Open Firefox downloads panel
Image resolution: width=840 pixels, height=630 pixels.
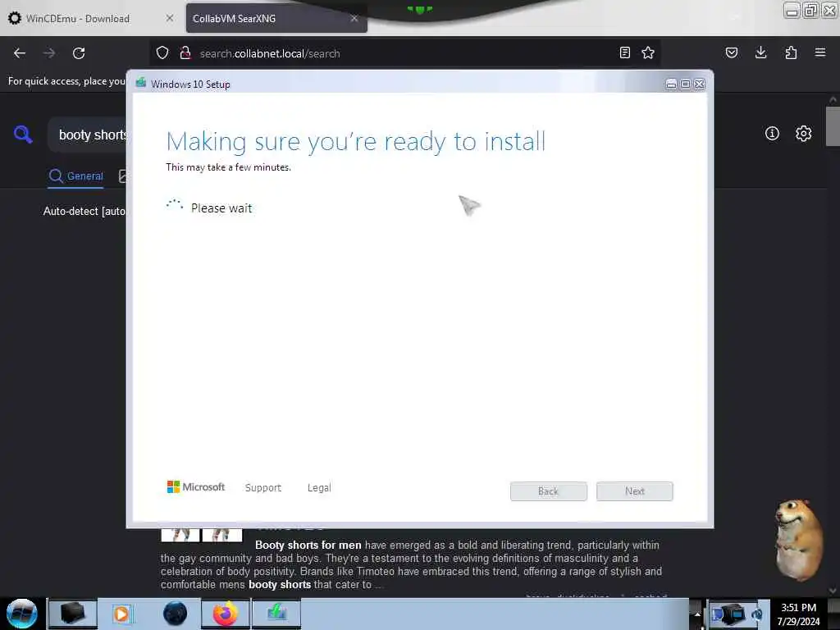pyautogui.click(x=760, y=52)
